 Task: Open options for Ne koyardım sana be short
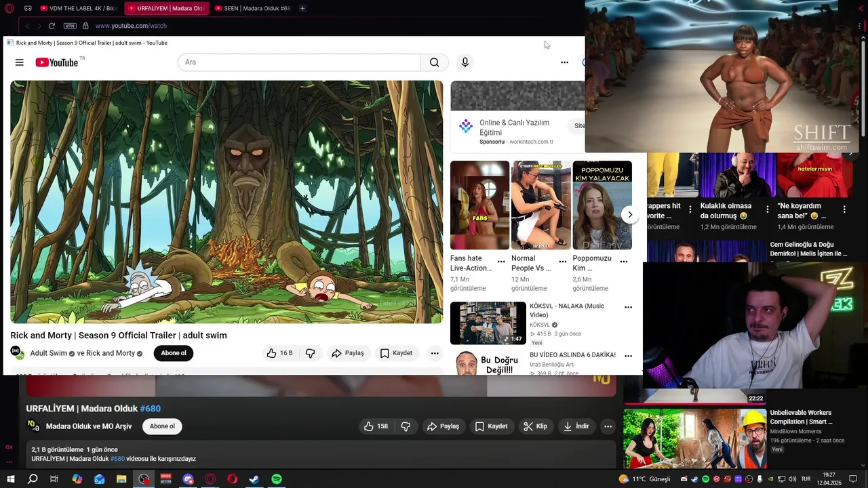(844, 209)
